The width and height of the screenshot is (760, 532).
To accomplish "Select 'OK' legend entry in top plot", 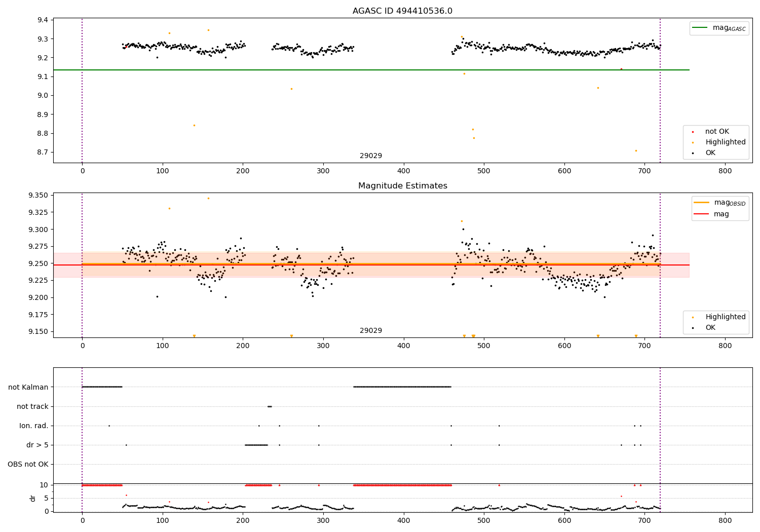I will [710, 153].
